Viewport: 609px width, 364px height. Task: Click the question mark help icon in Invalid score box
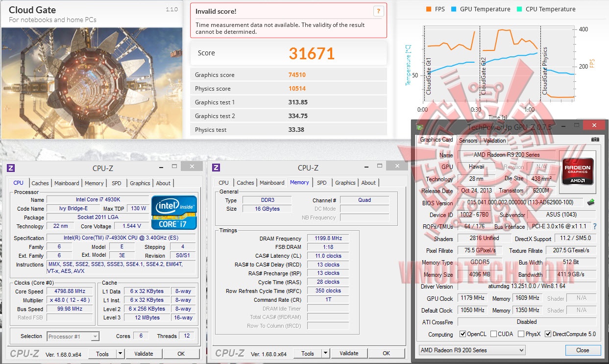point(378,11)
